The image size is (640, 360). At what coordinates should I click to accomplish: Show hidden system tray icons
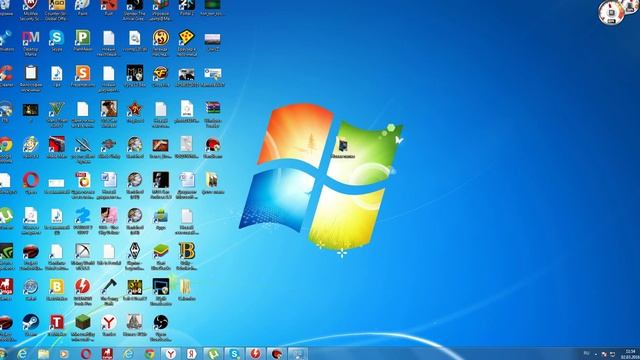coord(596,354)
